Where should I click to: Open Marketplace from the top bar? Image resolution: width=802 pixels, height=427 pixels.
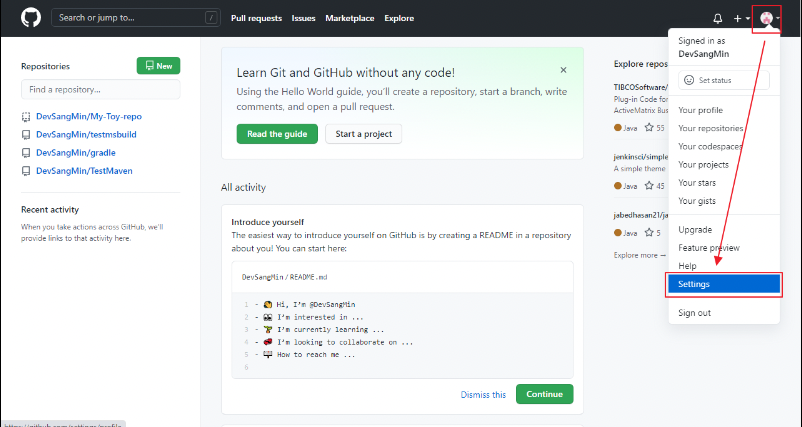tap(350, 18)
